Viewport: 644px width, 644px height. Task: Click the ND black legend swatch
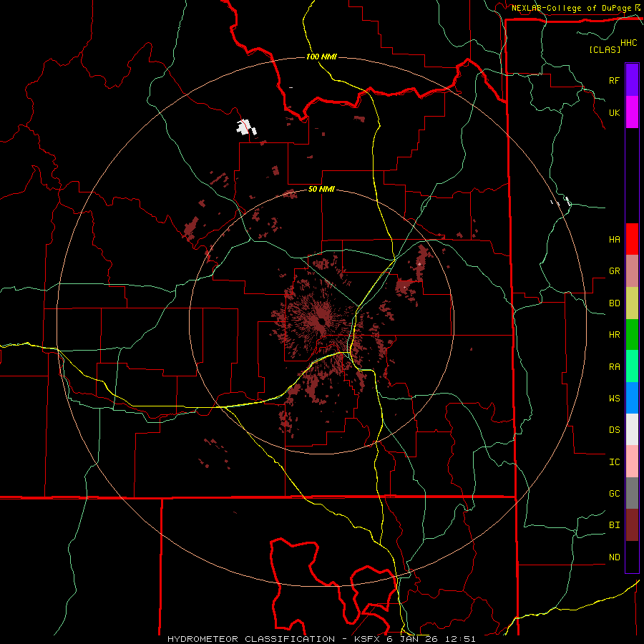tap(632, 557)
